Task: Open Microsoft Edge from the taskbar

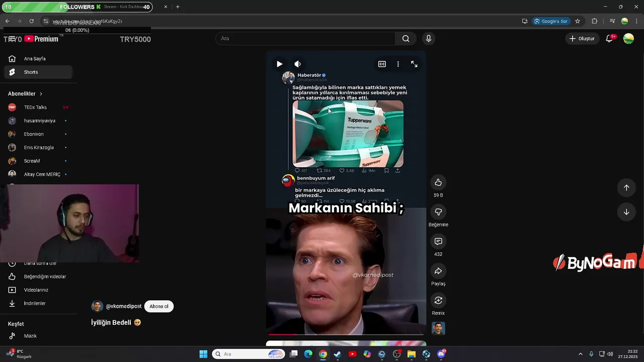Action: pyautogui.click(x=308, y=354)
